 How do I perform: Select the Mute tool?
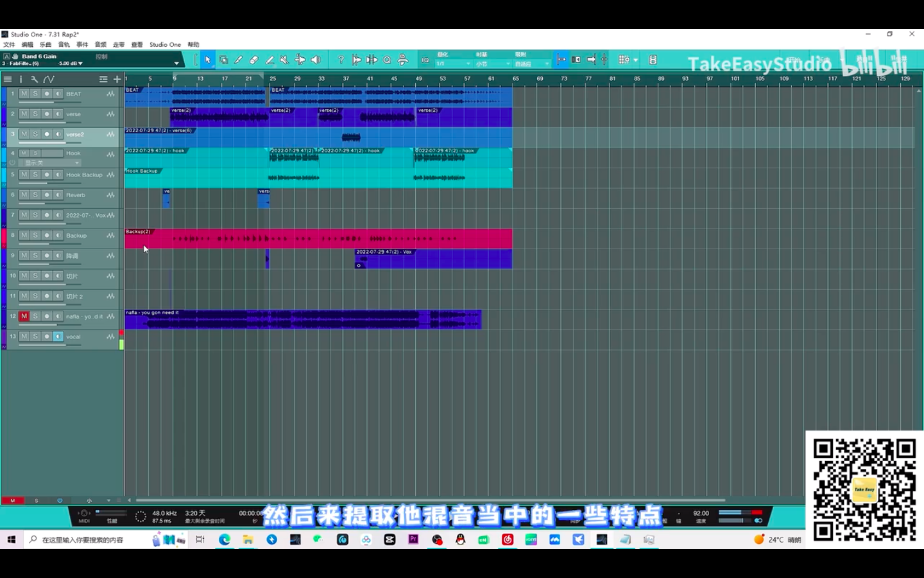click(x=285, y=60)
